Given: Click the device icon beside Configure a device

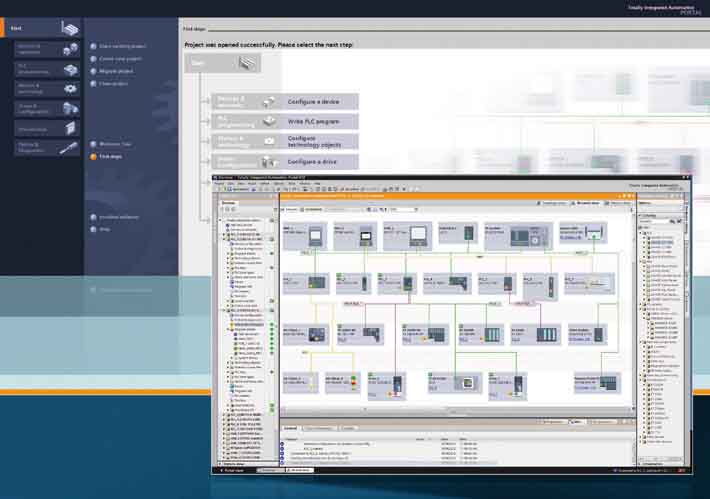Looking at the screenshot, I should tap(269, 102).
